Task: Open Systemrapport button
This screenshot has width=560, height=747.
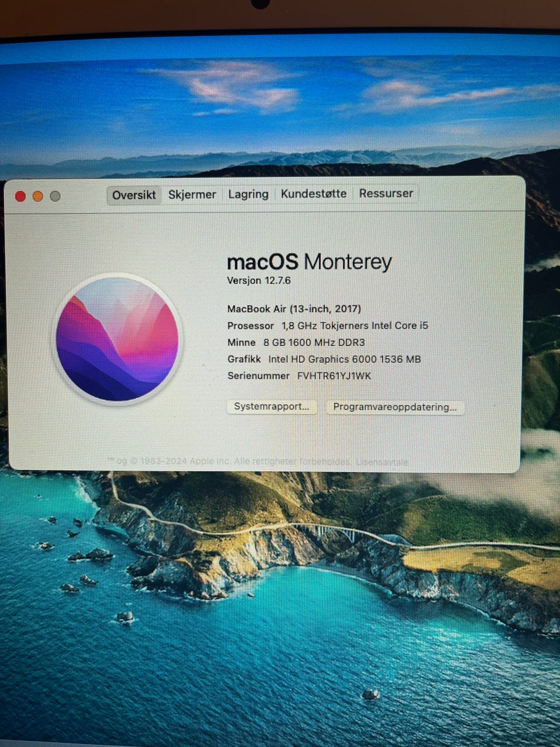Action: tap(272, 407)
